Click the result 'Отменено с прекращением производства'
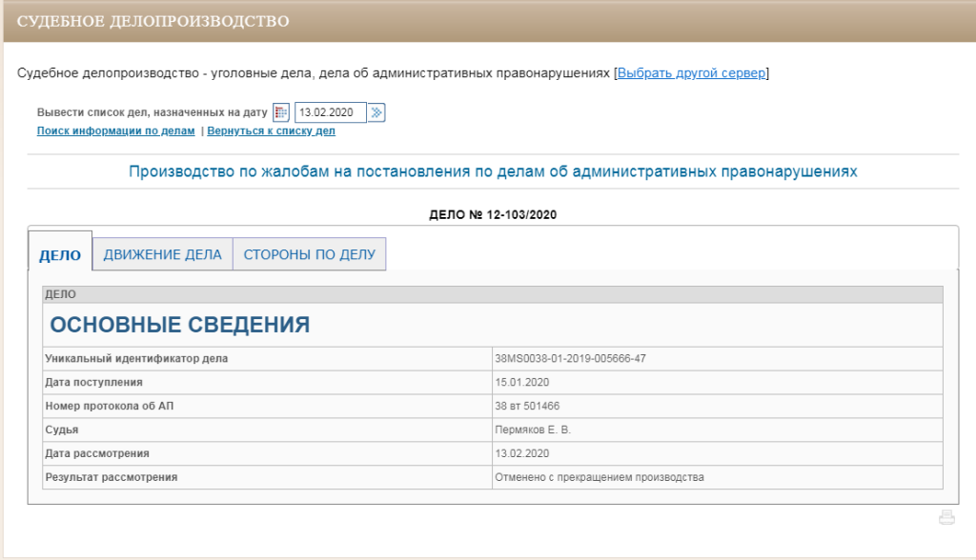Screen dimensions: 976x560 click(x=599, y=477)
